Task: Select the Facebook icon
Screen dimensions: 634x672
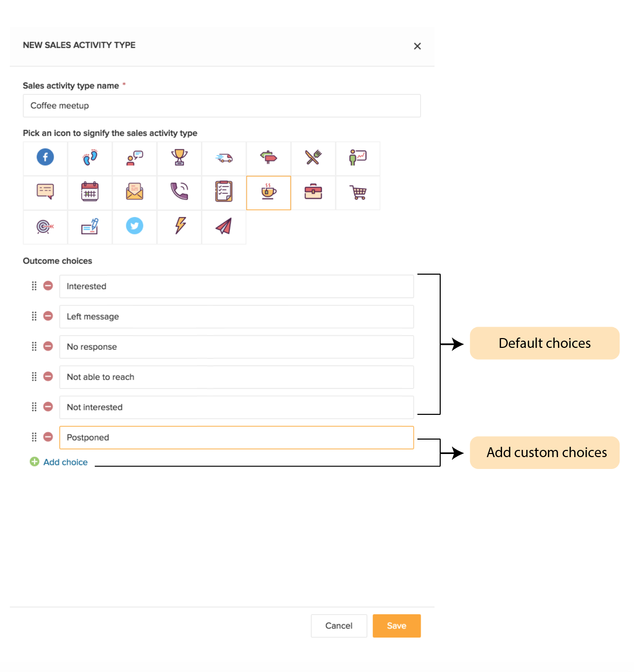Action: pyautogui.click(x=45, y=157)
